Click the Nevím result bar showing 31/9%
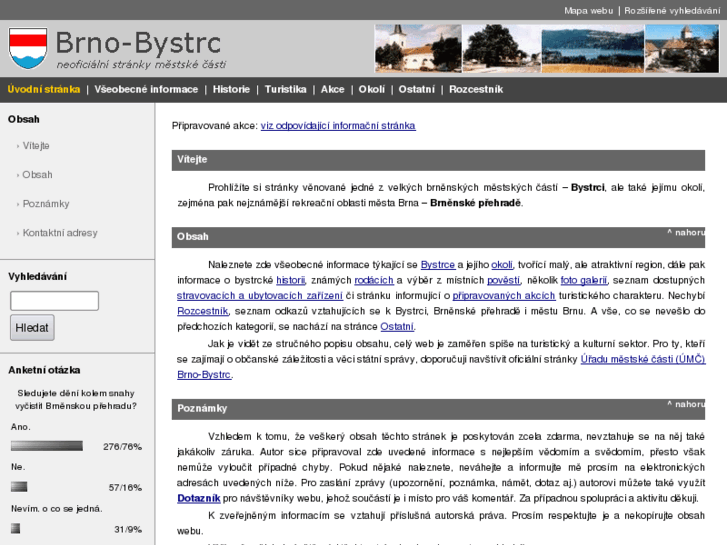 pyautogui.click(x=16, y=528)
